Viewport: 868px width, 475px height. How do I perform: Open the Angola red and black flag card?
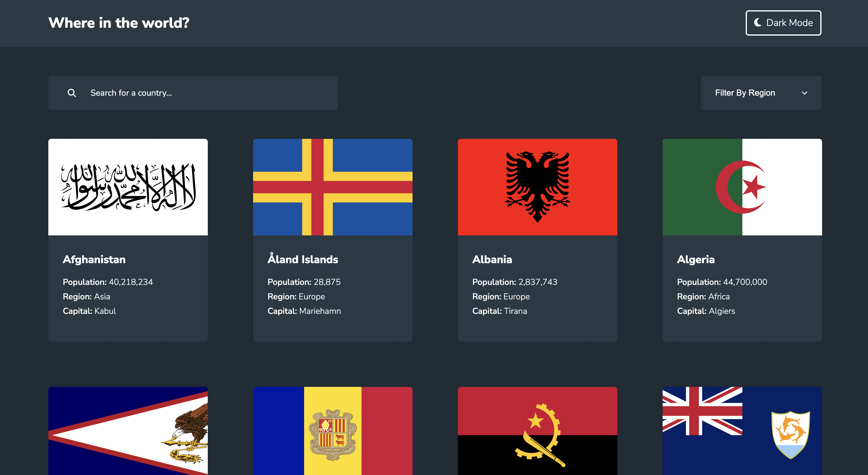(537, 431)
